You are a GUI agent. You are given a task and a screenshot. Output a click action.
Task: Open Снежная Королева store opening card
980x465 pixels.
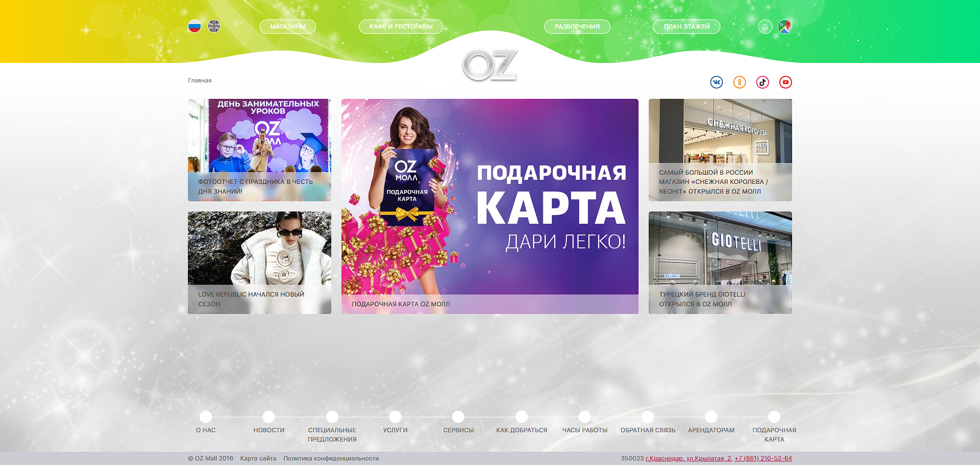point(720,150)
